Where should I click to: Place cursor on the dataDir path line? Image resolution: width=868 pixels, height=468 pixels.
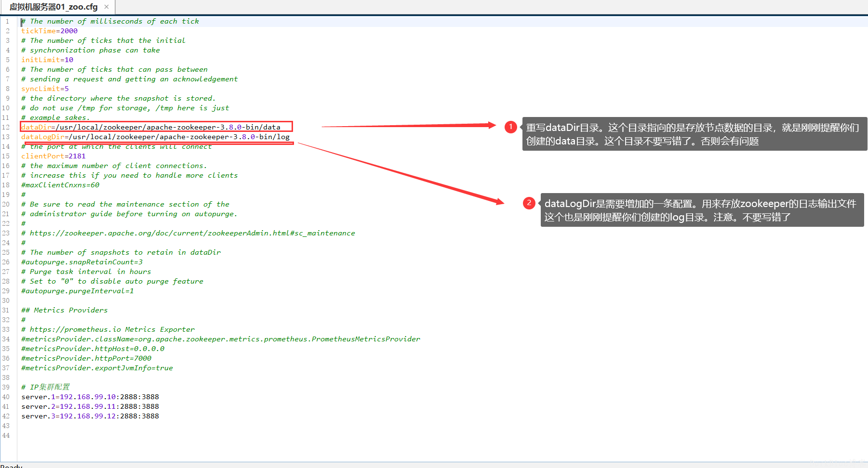[151, 127]
